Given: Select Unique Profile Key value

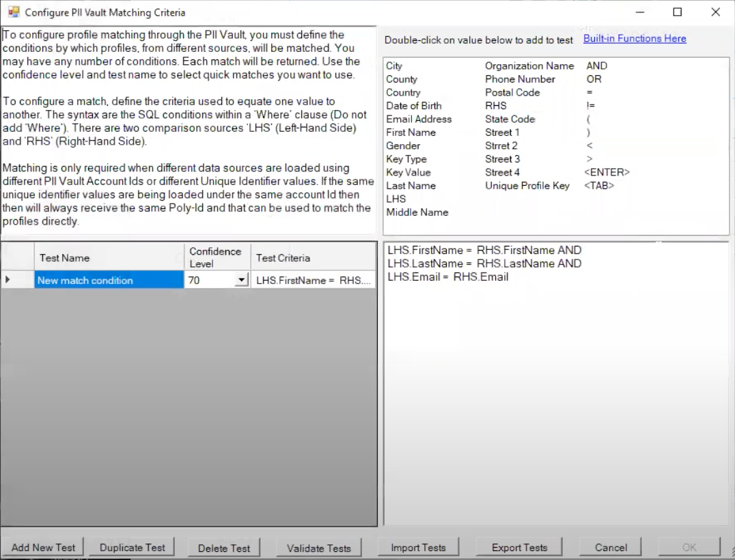Looking at the screenshot, I should (527, 186).
